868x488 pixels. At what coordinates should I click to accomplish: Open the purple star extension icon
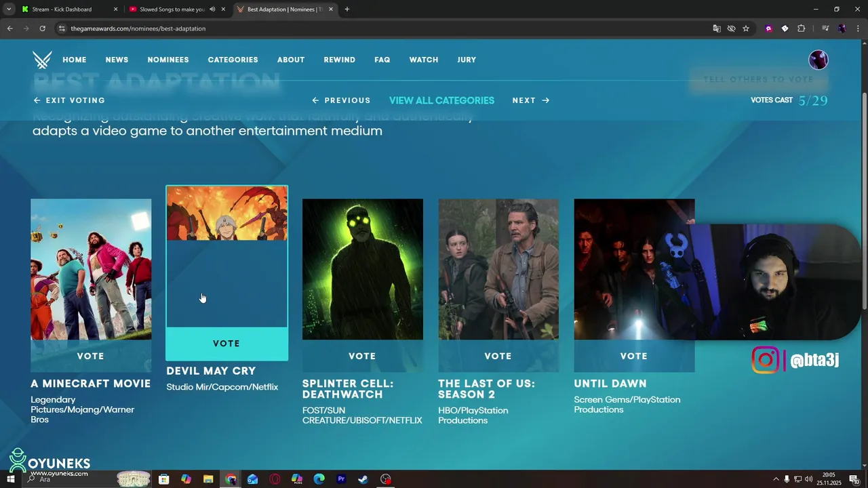(x=768, y=28)
